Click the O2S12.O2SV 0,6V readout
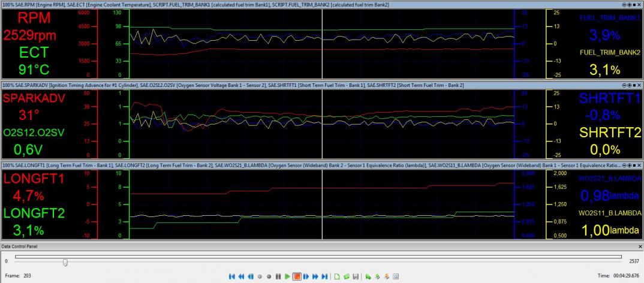 click(29, 149)
